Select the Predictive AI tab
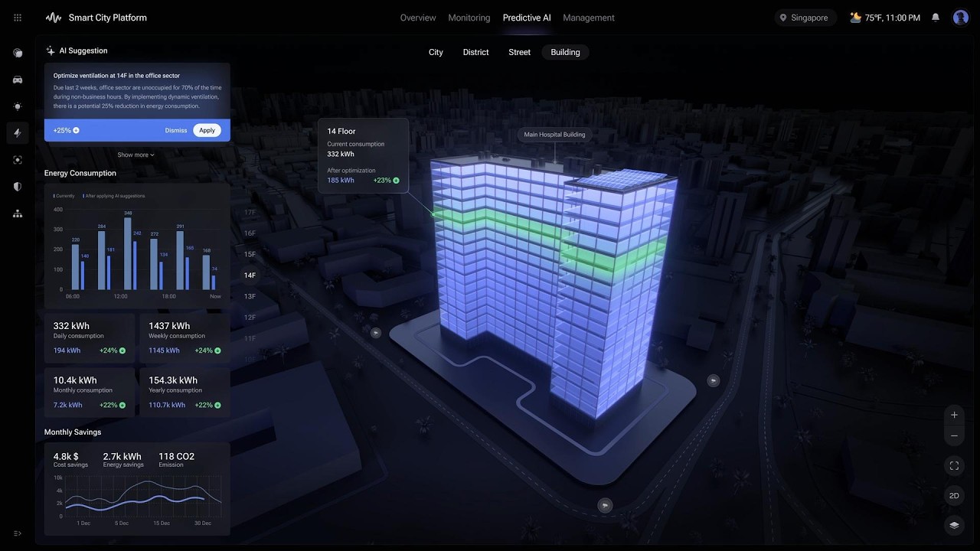Screen dimensions: 980x551 pyautogui.click(x=527, y=18)
